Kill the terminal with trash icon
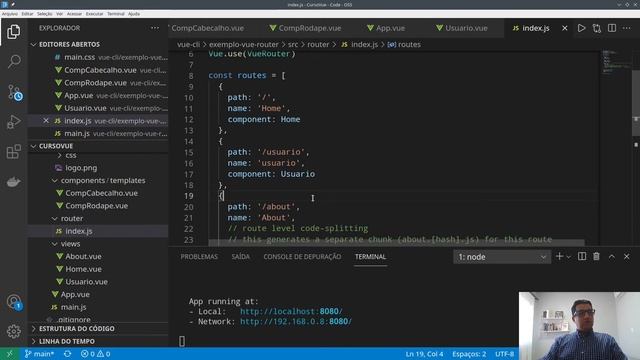The width and height of the screenshot is (640, 360). coord(596,256)
